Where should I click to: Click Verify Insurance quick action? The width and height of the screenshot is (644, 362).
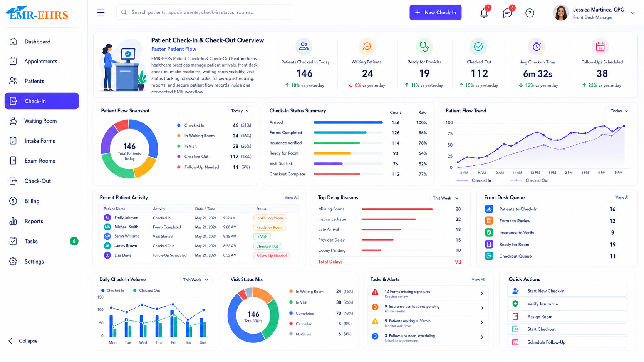click(x=567, y=304)
